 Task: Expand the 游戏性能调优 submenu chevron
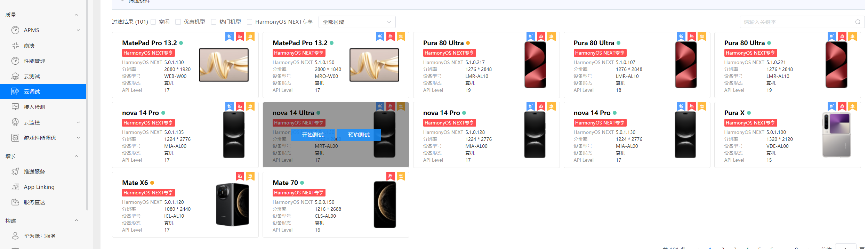pyautogui.click(x=79, y=138)
